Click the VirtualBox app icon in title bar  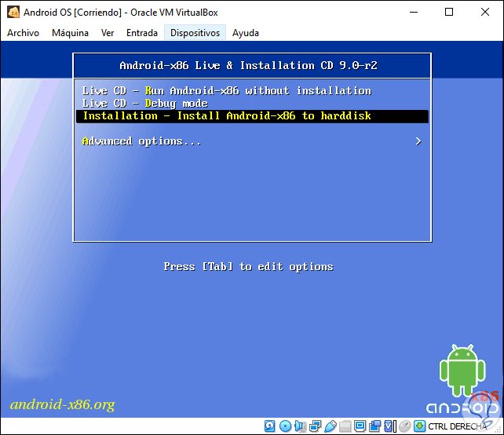click(x=13, y=13)
